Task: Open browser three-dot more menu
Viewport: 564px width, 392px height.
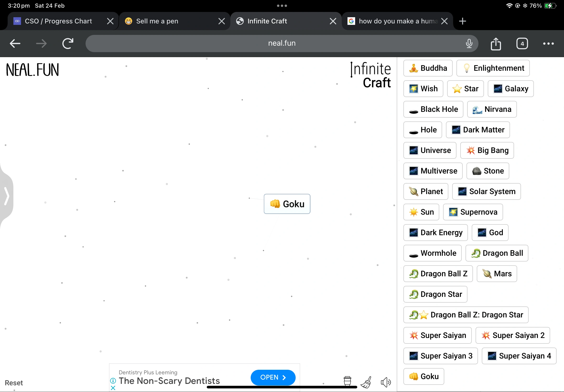Action: click(x=548, y=44)
